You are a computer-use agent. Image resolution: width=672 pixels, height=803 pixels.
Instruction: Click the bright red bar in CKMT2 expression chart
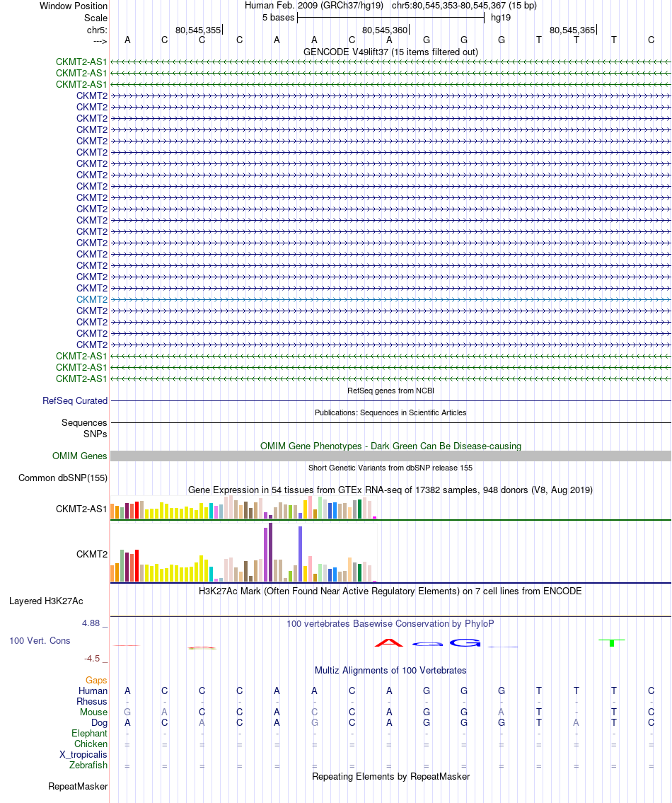137,565
